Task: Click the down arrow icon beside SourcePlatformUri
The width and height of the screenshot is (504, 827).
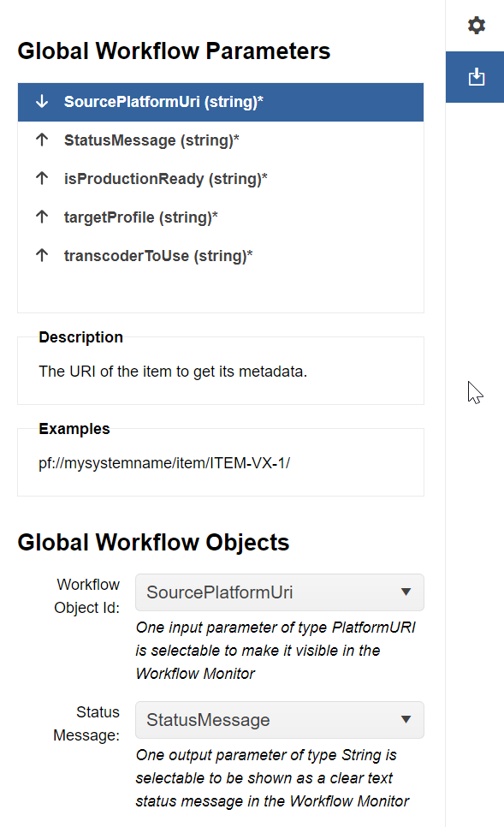Action: (42, 101)
